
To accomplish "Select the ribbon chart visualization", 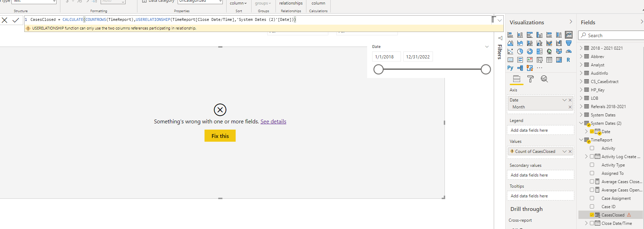I will pos(549,43).
